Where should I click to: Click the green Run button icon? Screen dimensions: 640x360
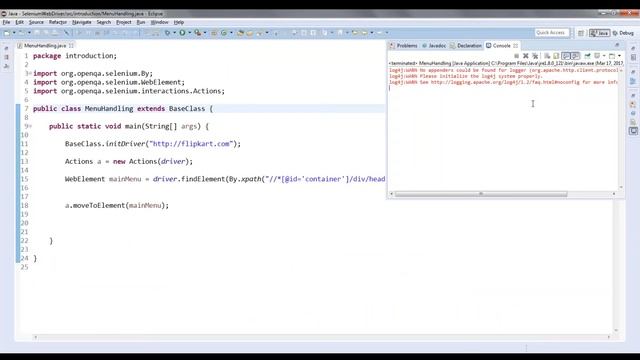[182, 33]
